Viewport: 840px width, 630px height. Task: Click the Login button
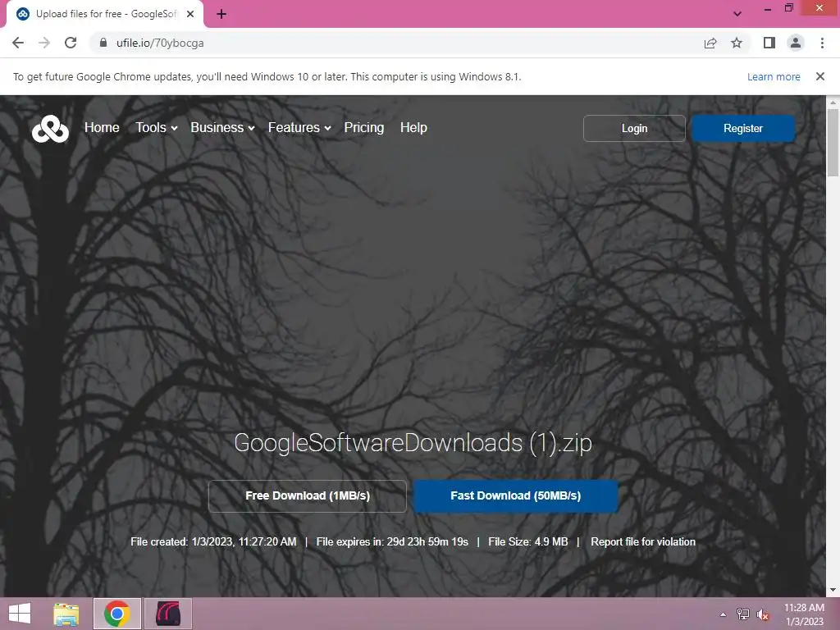click(x=634, y=129)
